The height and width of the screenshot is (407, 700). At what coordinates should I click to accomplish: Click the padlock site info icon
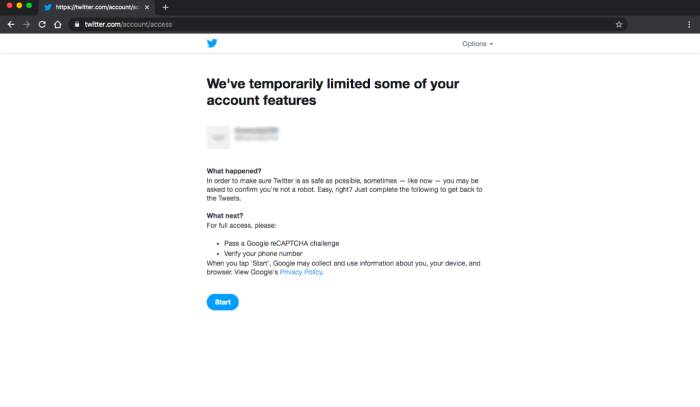[76, 24]
